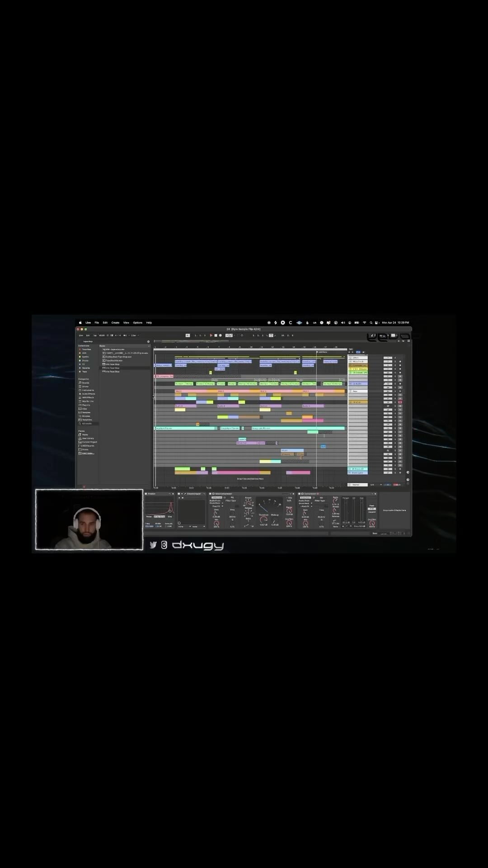Screen dimensions: 488x868
Task: Toggle the Glue Compressor device activator
Action: pos(210,494)
